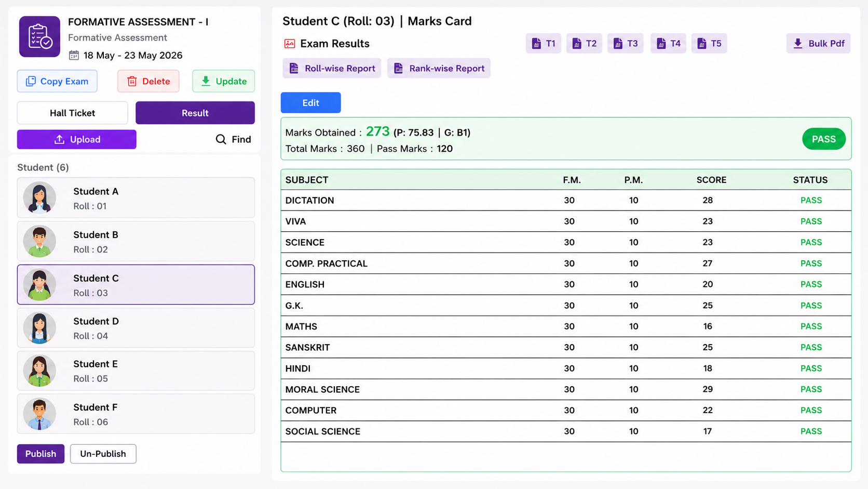Click Student A's avatar
Screen dimensions: 868x489
39,197
